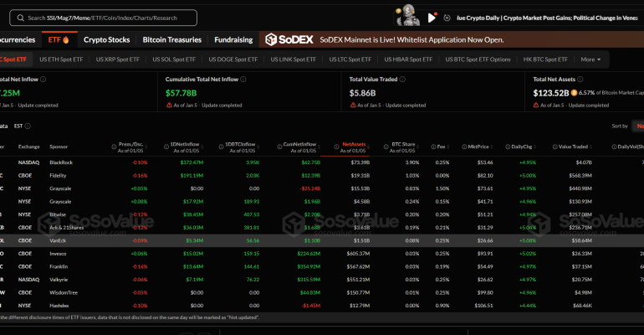This screenshot has height=335, width=644.
Task: Click info icon for CumNetInflow column
Action: click(279, 147)
